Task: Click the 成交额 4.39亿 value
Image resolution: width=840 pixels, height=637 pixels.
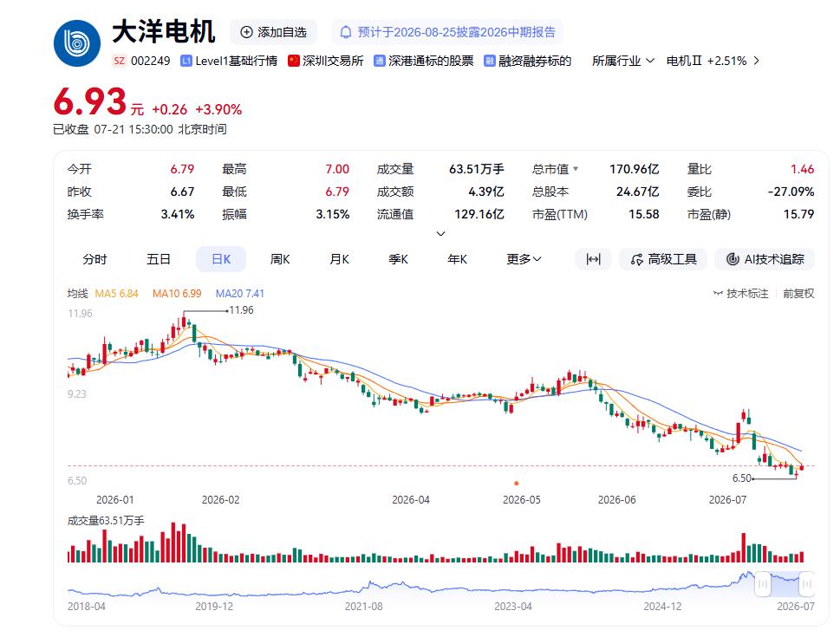Action: (486, 192)
